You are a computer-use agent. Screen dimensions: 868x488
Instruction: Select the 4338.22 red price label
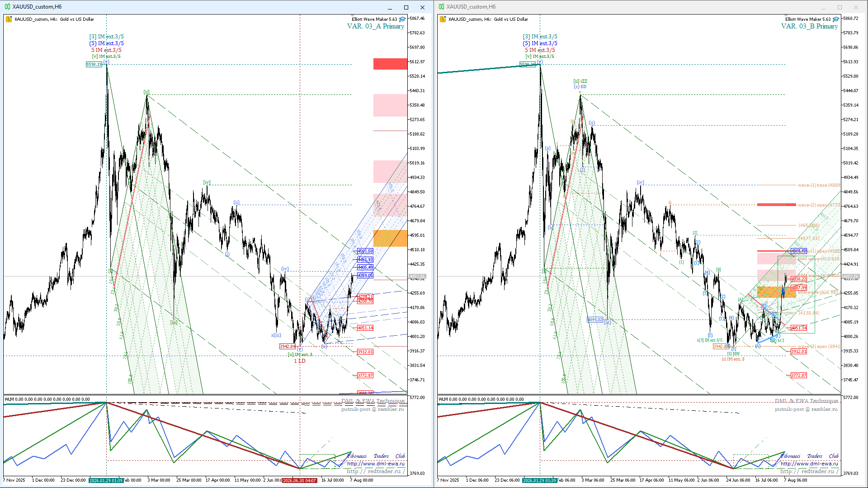click(799, 279)
